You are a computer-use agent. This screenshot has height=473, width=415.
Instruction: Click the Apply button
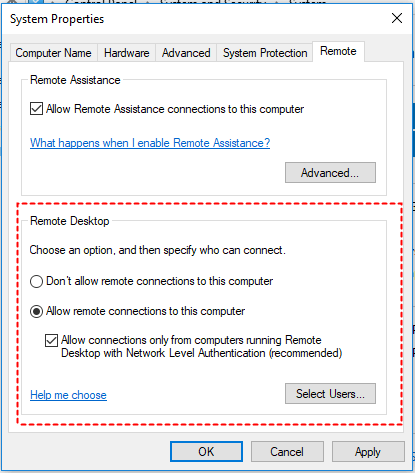point(368,452)
